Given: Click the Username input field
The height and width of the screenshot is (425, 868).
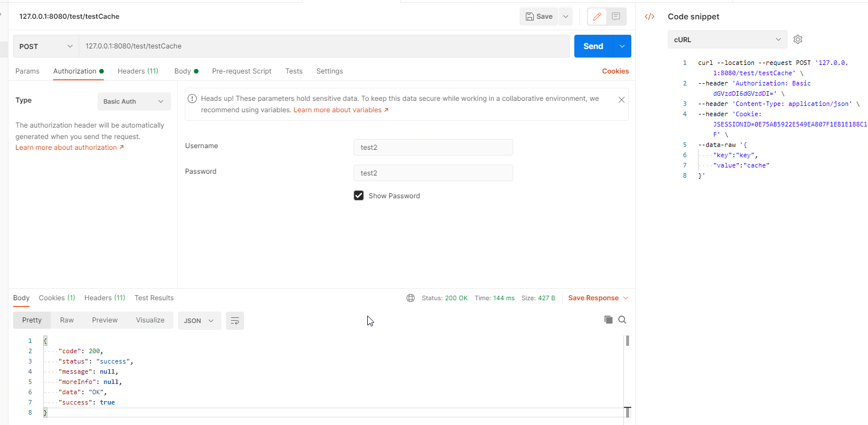Looking at the screenshot, I should coord(433,147).
